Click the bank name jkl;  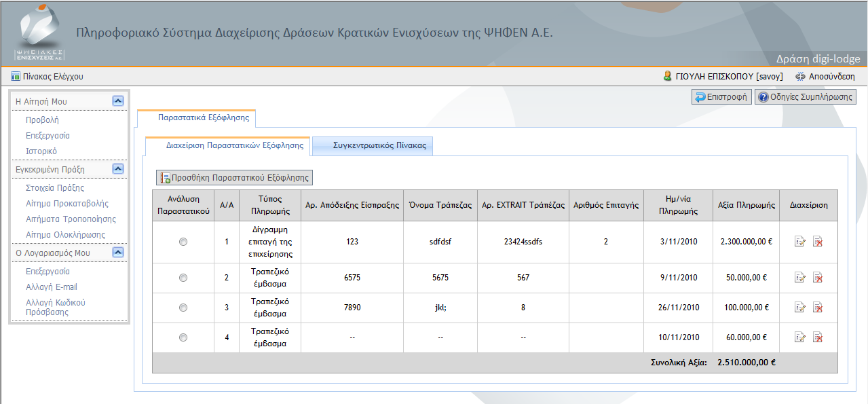coord(440,308)
